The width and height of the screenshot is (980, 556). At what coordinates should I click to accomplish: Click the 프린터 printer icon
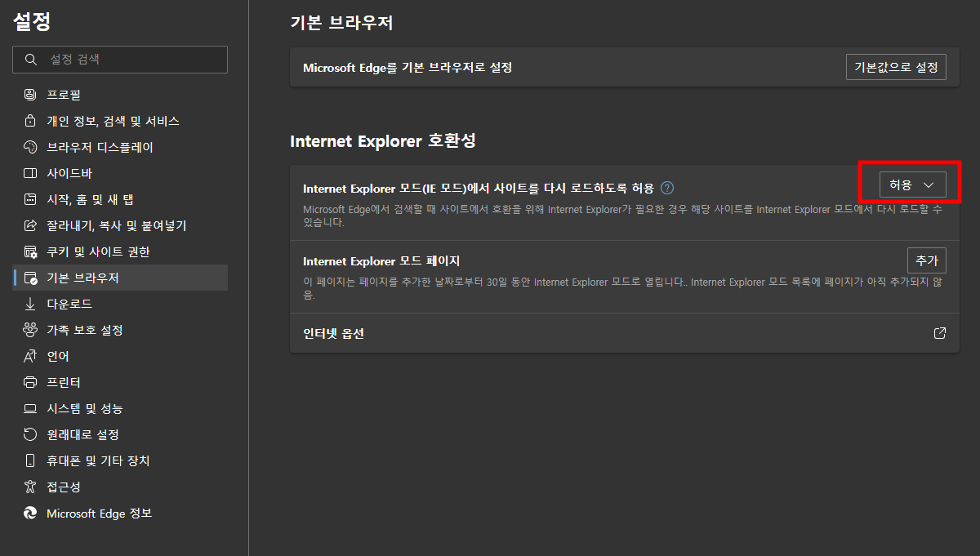coord(30,382)
